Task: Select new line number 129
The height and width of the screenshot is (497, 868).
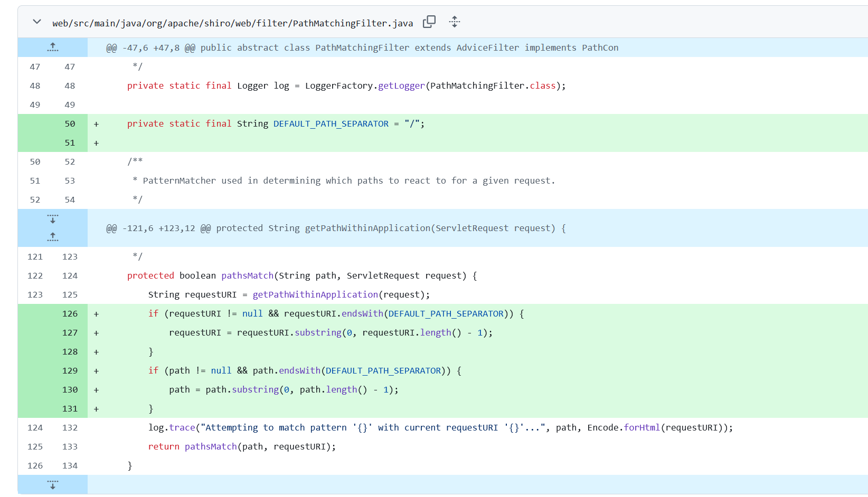Action: pos(70,370)
